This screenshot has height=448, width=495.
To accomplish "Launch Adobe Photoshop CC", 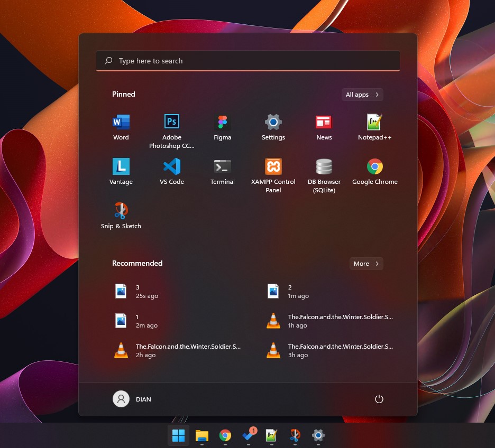I will point(171,127).
